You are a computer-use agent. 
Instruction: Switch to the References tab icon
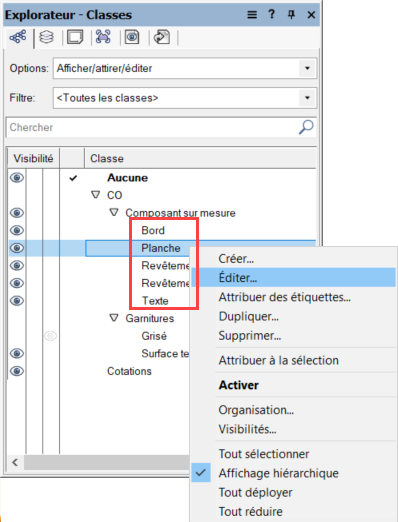(162, 37)
